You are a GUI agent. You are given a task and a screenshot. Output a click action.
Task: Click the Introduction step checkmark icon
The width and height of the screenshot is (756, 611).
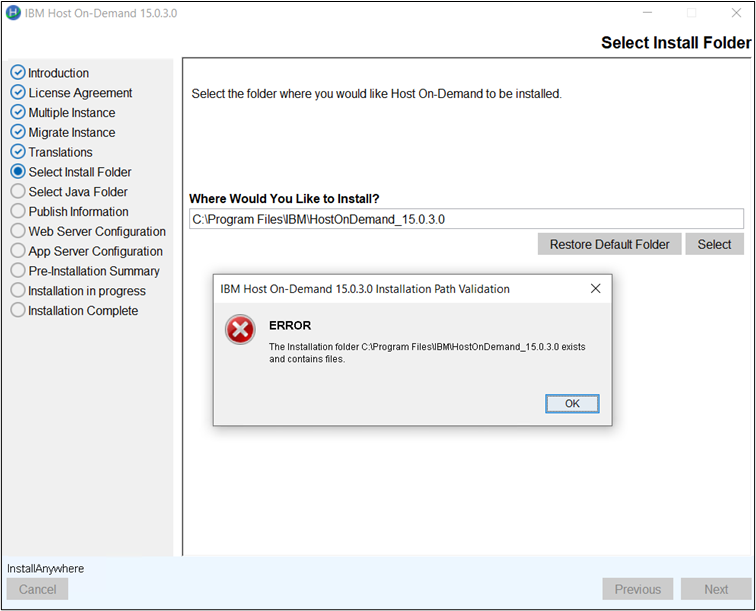point(17,73)
